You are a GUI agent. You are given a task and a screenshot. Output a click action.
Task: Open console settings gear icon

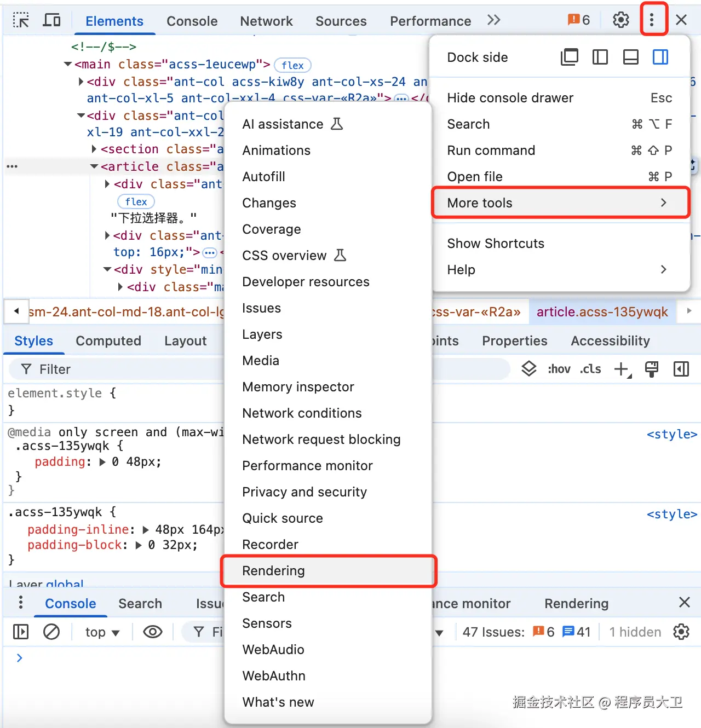coord(681,632)
